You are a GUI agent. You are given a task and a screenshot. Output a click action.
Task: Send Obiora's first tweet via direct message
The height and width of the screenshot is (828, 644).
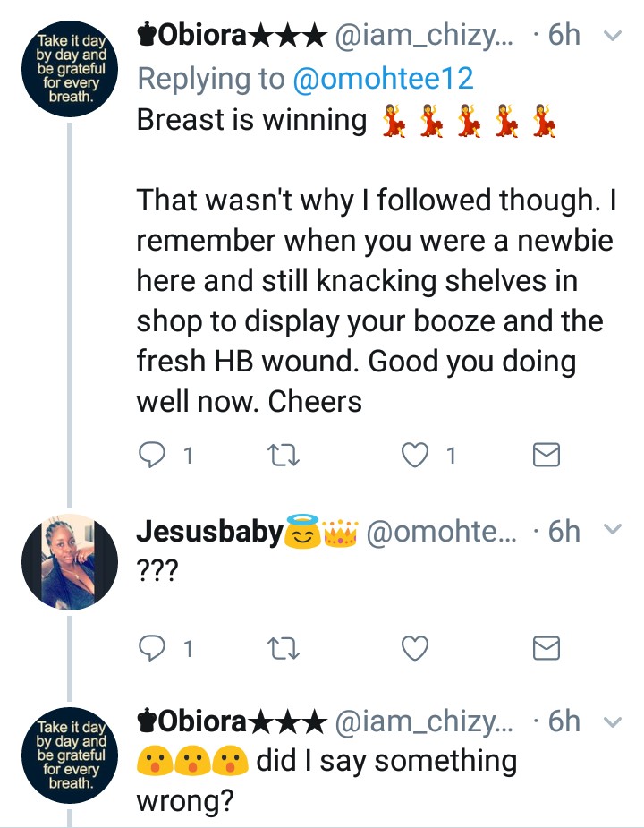click(x=546, y=457)
